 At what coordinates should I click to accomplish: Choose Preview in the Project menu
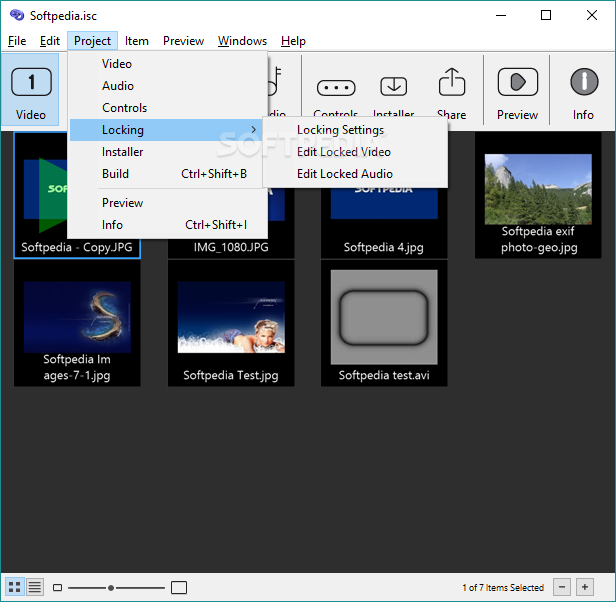pos(168,203)
